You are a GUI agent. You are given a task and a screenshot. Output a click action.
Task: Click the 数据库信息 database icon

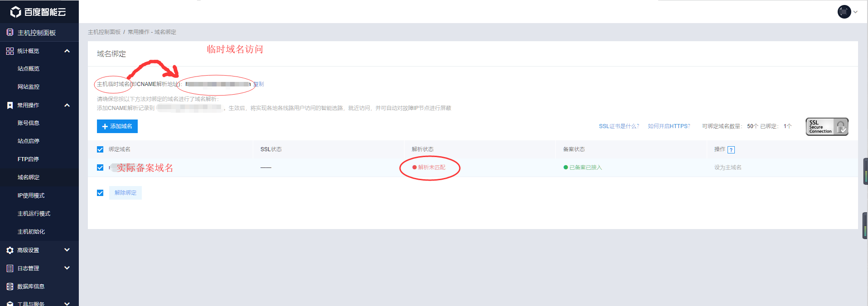point(10,287)
